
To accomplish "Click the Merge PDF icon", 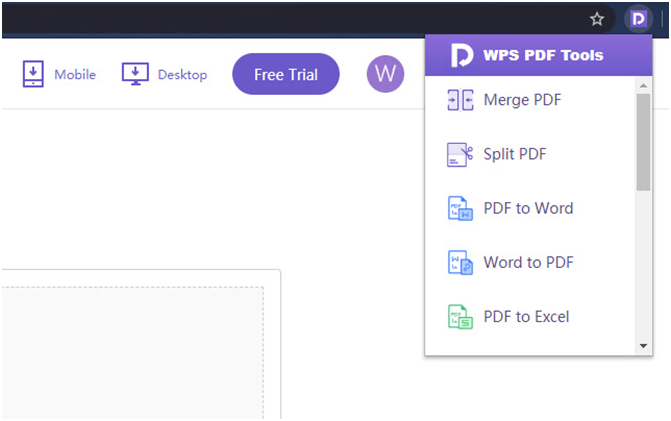I will click(x=460, y=100).
